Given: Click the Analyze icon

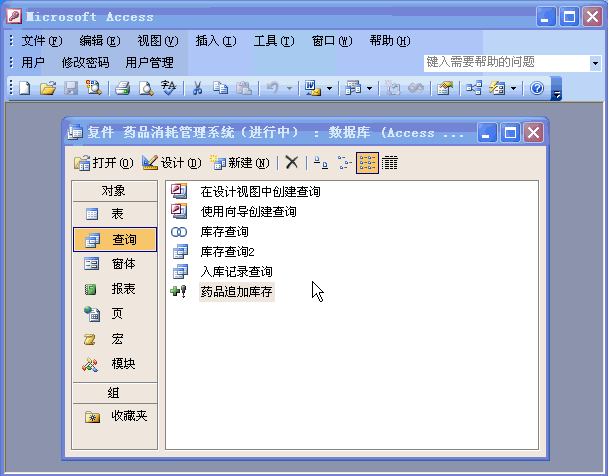Looking at the screenshot, I should pyautogui.click(x=353, y=88).
